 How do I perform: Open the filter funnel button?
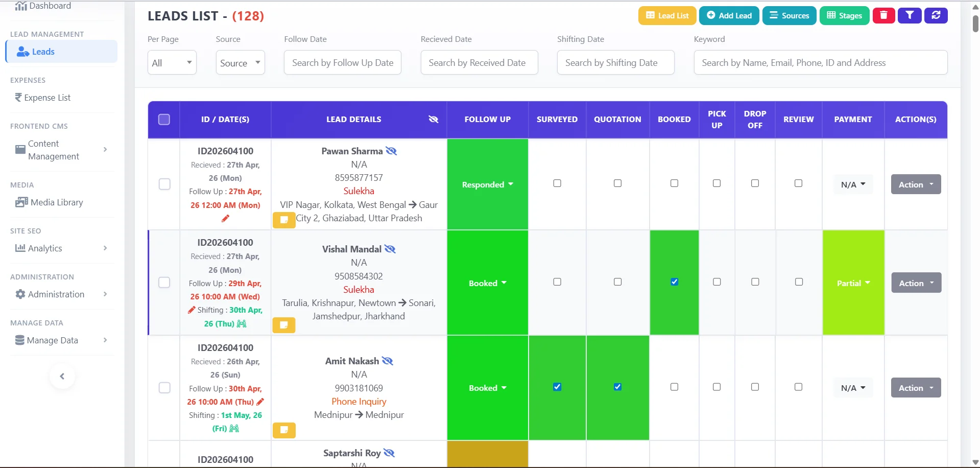coord(910,15)
